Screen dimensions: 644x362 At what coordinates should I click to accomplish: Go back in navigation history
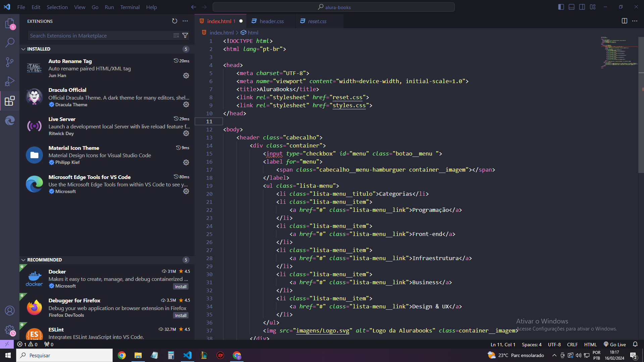[194, 7]
